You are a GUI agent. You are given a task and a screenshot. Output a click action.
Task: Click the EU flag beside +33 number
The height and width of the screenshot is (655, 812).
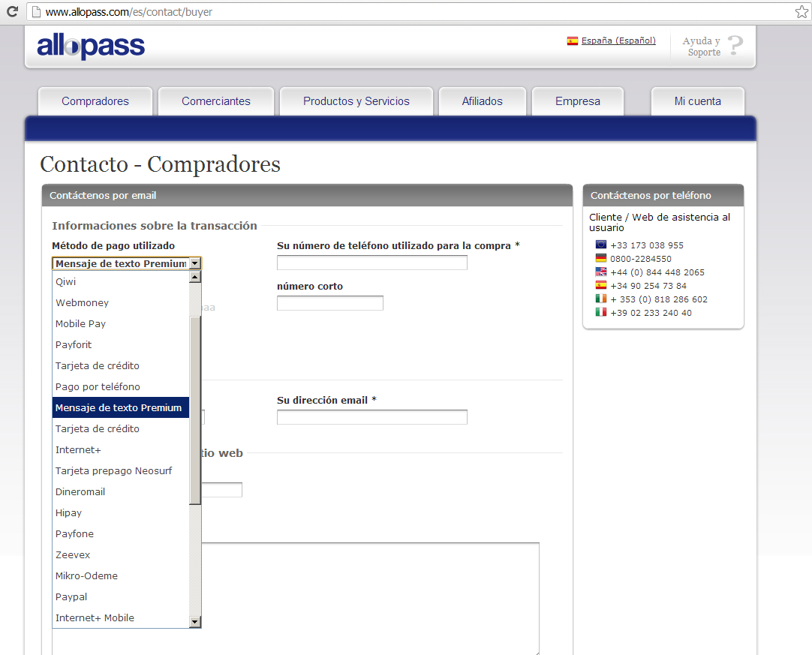click(x=600, y=245)
